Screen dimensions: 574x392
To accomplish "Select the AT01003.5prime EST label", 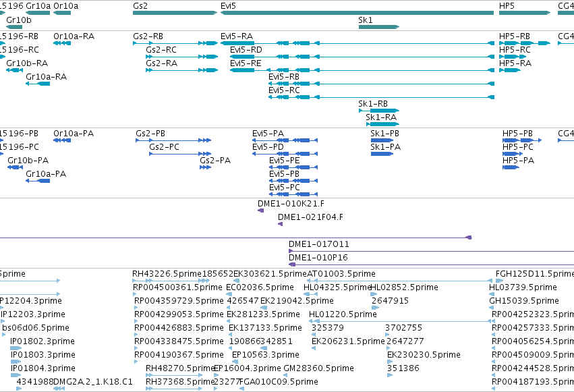I will [x=341, y=274].
